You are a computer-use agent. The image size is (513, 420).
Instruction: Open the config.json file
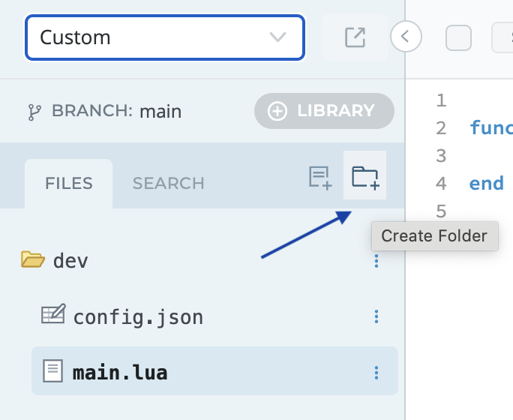point(138,317)
